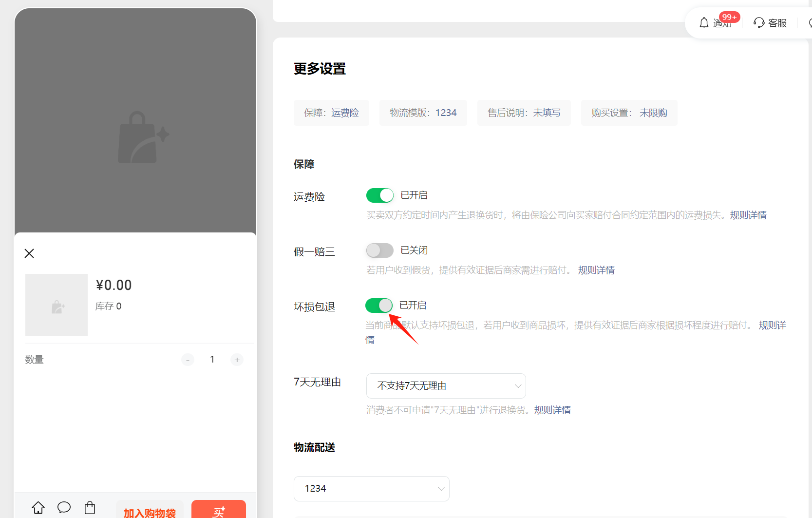
Task: Open 规则详情 link for 运费险
Action: click(x=748, y=214)
